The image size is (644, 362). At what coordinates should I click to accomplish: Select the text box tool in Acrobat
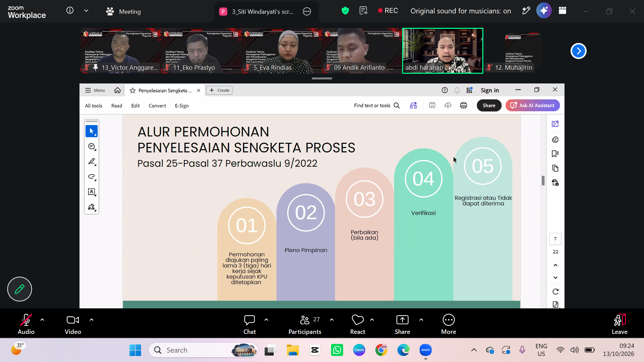click(x=92, y=192)
